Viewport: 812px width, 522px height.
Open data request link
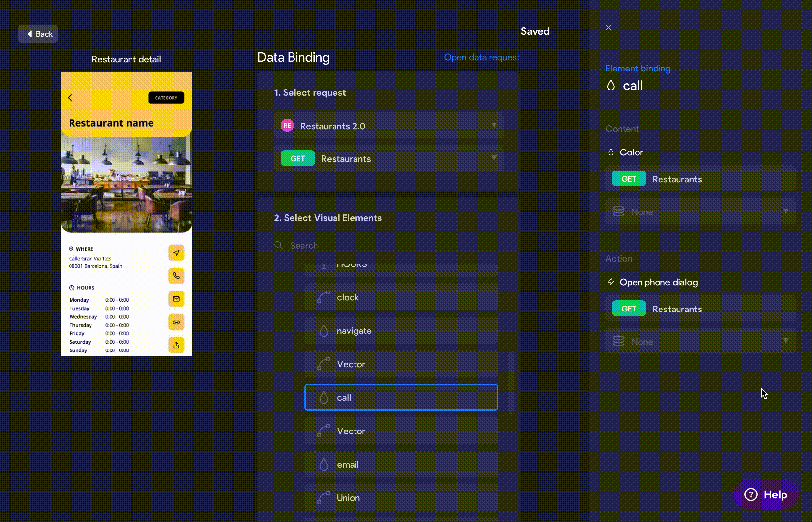(x=481, y=58)
